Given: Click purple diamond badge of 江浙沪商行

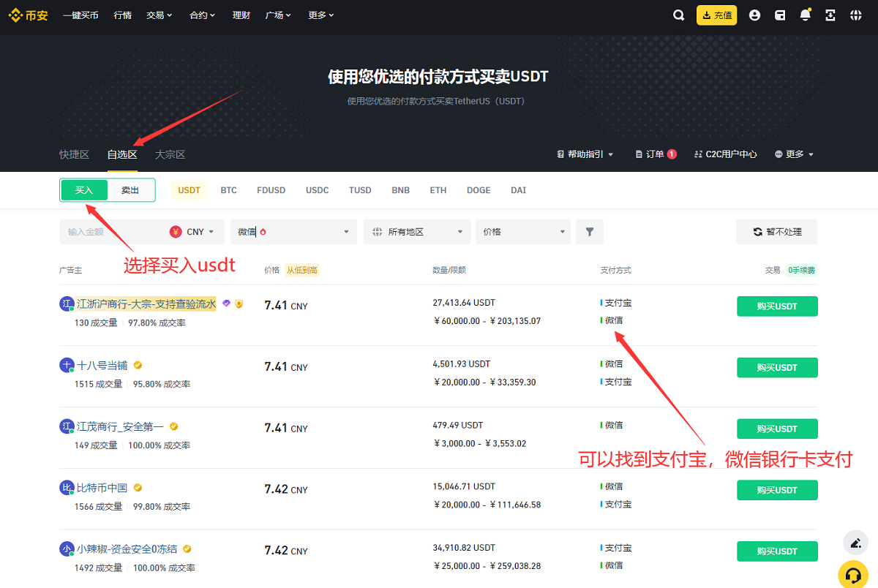Looking at the screenshot, I should coord(226,304).
